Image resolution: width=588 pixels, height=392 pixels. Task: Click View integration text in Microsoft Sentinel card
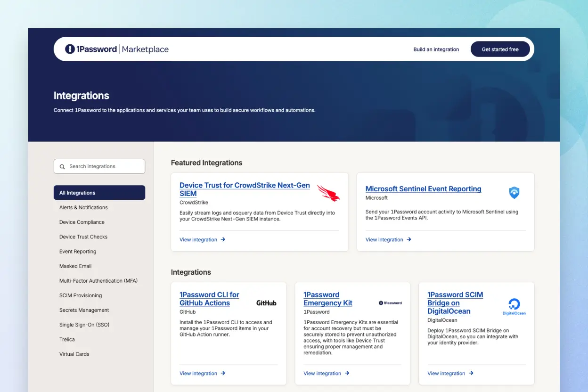point(384,240)
